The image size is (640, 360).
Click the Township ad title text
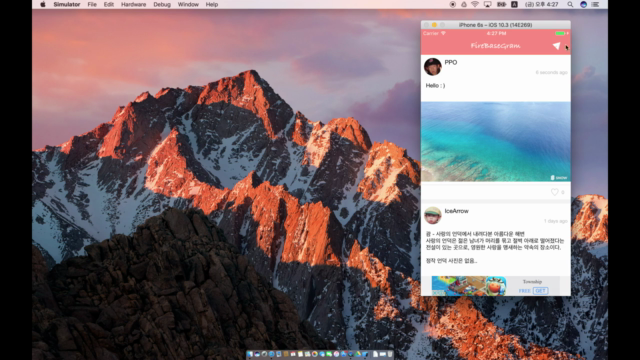tap(532, 282)
